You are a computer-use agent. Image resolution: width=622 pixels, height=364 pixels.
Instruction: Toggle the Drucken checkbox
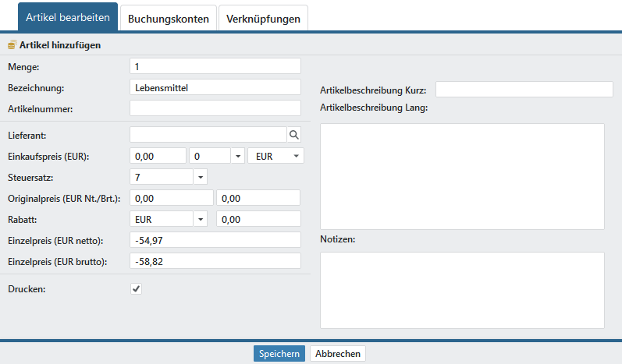[136, 289]
